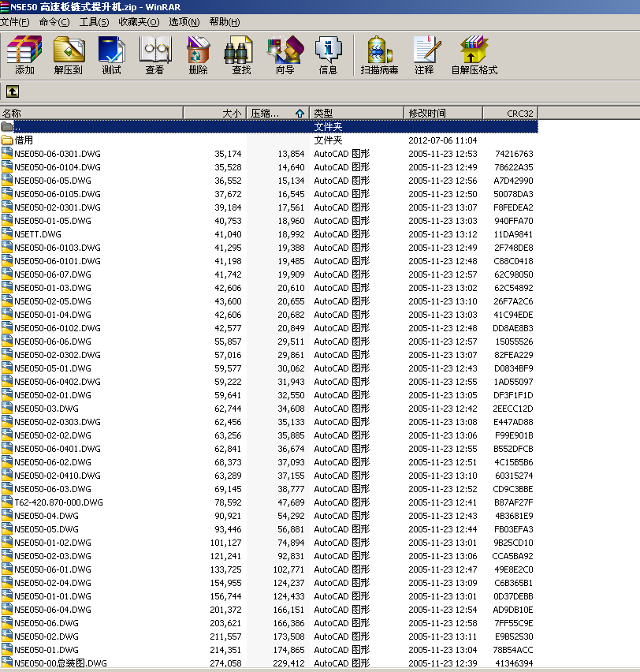Select file NSE050-06-0105.DWG
This screenshot has width=640, height=672.
coord(58,194)
